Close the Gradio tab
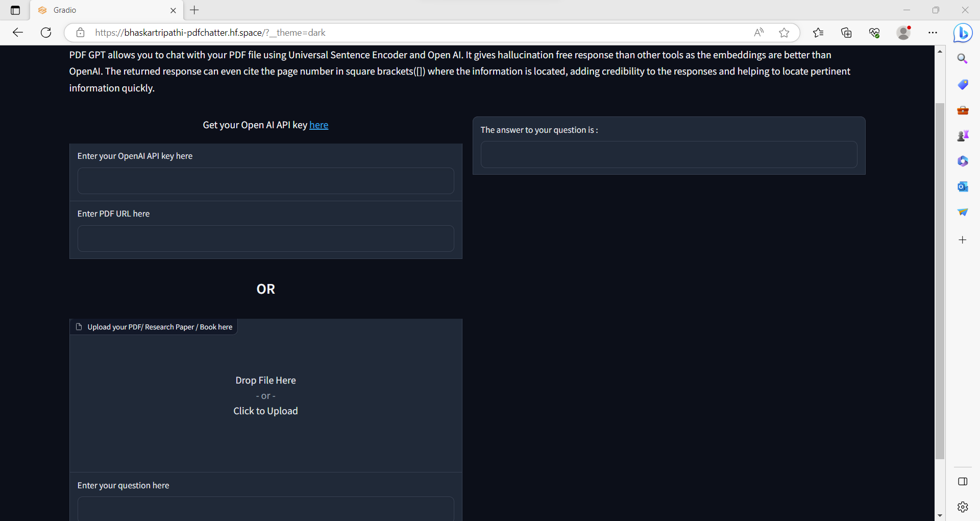 (x=173, y=10)
